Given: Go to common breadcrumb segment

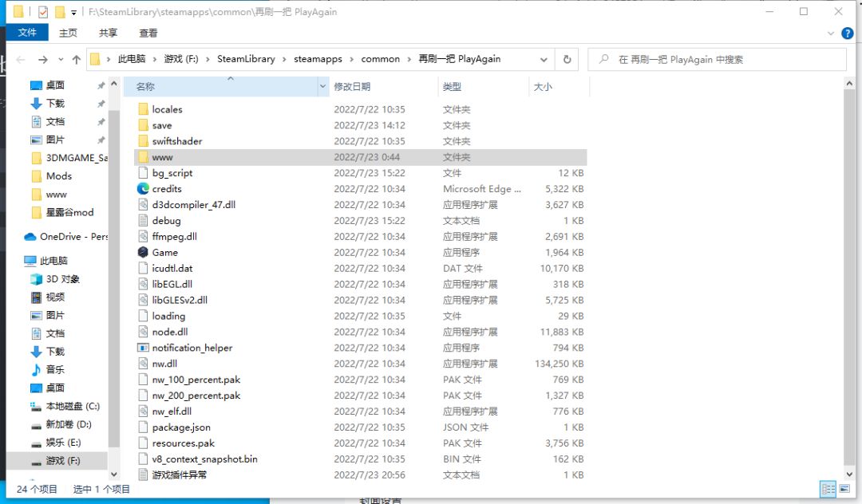Looking at the screenshot, I should point(381,59).
